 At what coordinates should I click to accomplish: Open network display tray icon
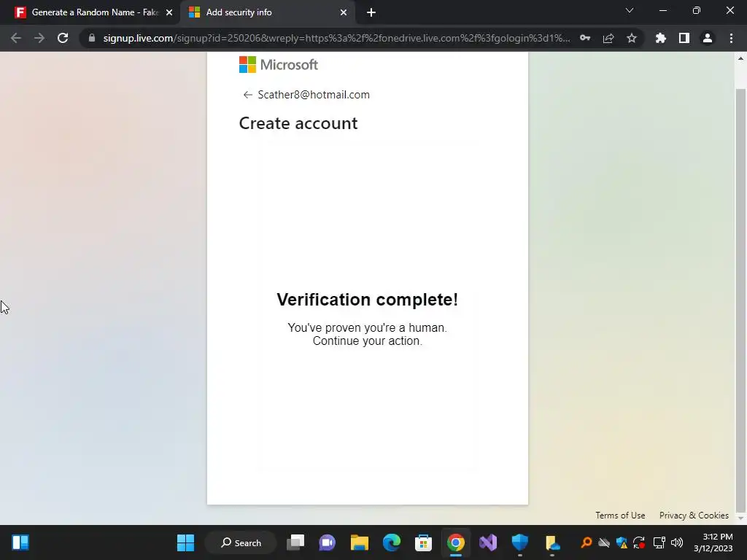pyautogui.click(x=659, y=542)
